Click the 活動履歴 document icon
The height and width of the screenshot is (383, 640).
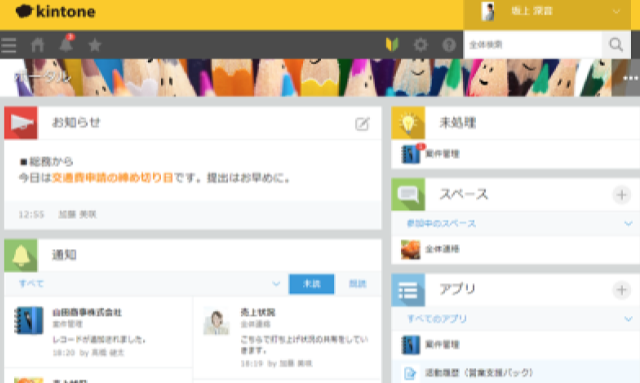[410, 373]
